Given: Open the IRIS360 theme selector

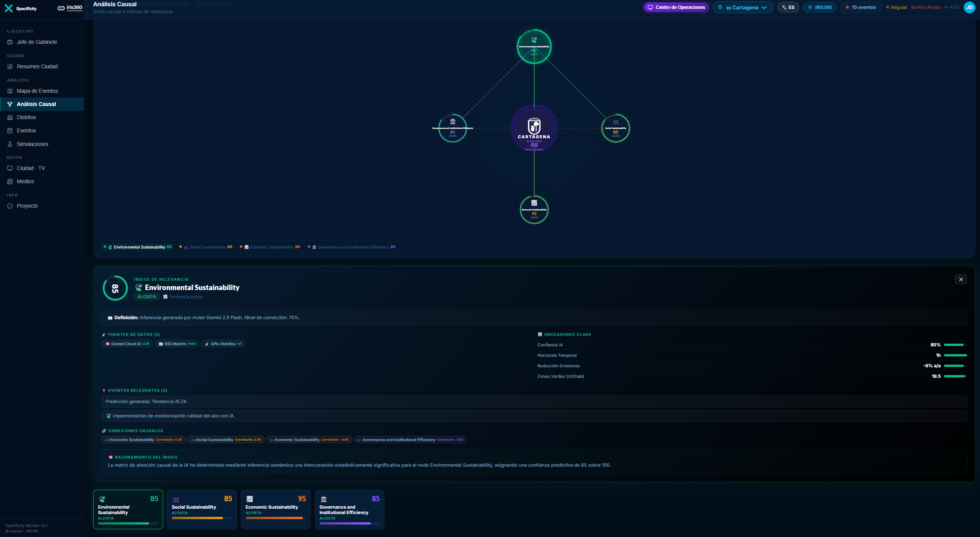Looking at the screenshot, I should pos(819,7).
